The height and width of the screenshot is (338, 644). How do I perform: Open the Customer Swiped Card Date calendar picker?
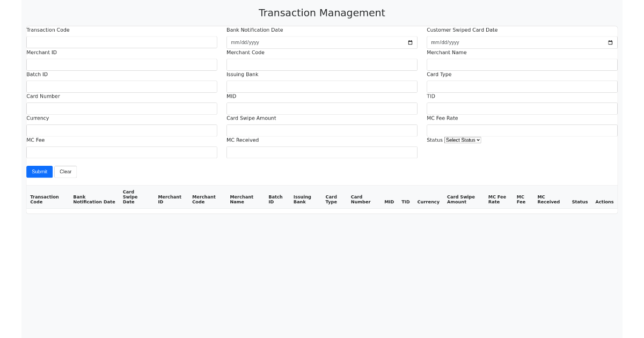[x=610, y=42]
